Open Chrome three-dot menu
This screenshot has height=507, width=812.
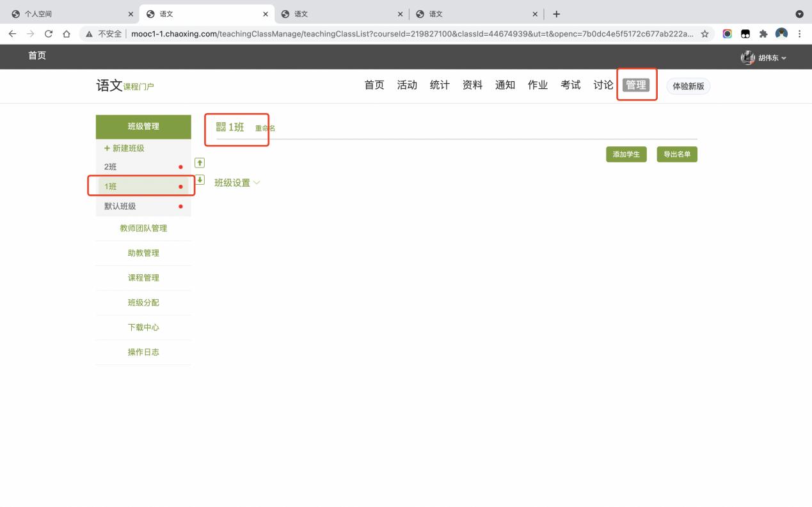[800, 34]
